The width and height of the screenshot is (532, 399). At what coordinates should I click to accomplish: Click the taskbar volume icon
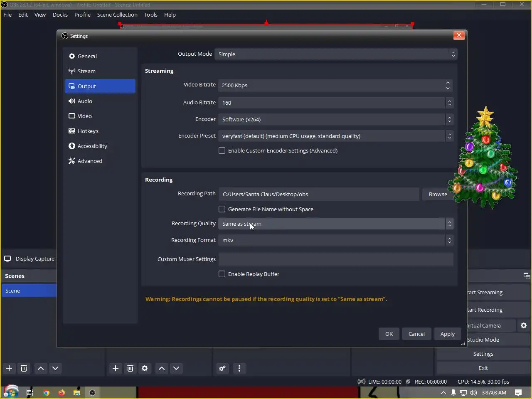473,392
